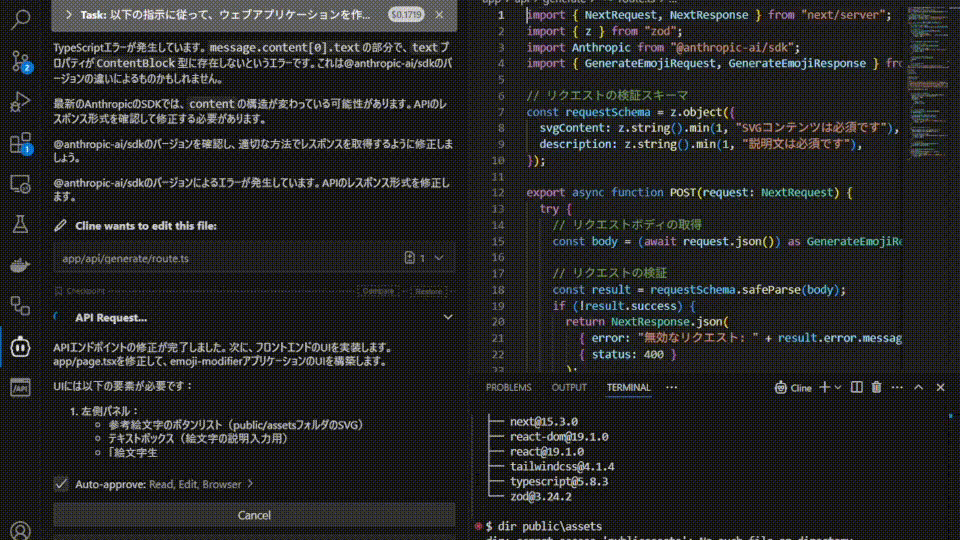Open the Extensions view

(20, 143)
